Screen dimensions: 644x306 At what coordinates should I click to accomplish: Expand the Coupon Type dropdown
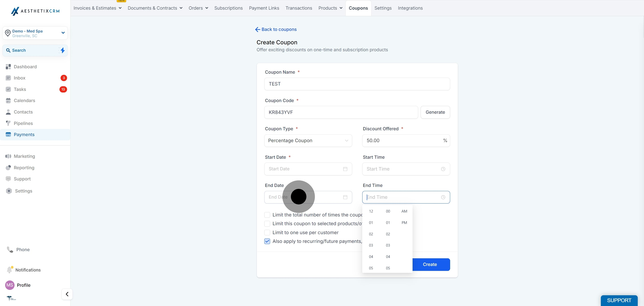(308, 140)
